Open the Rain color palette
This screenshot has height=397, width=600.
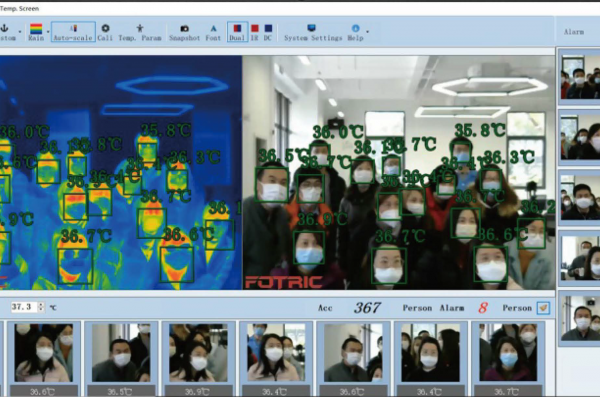coord(36,32)
